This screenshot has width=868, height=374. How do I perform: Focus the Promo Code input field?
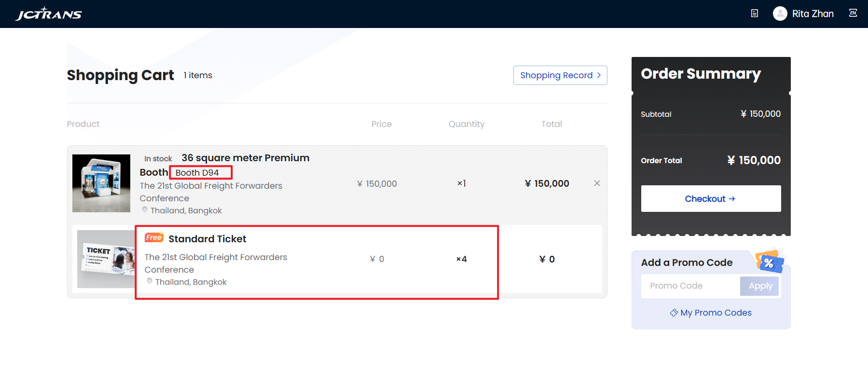(690, 286)
